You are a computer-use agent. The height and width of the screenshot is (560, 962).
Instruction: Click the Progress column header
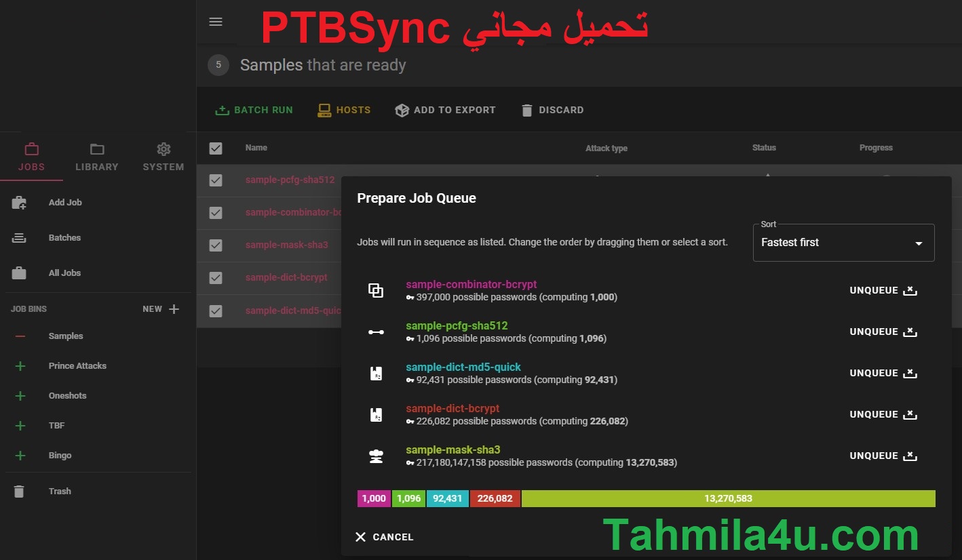point(876,148)
